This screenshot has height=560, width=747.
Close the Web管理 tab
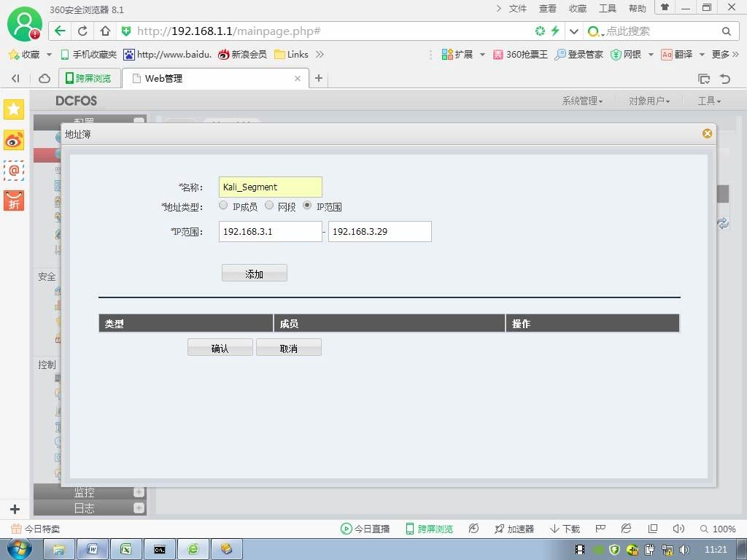click(x=298, y=79)
